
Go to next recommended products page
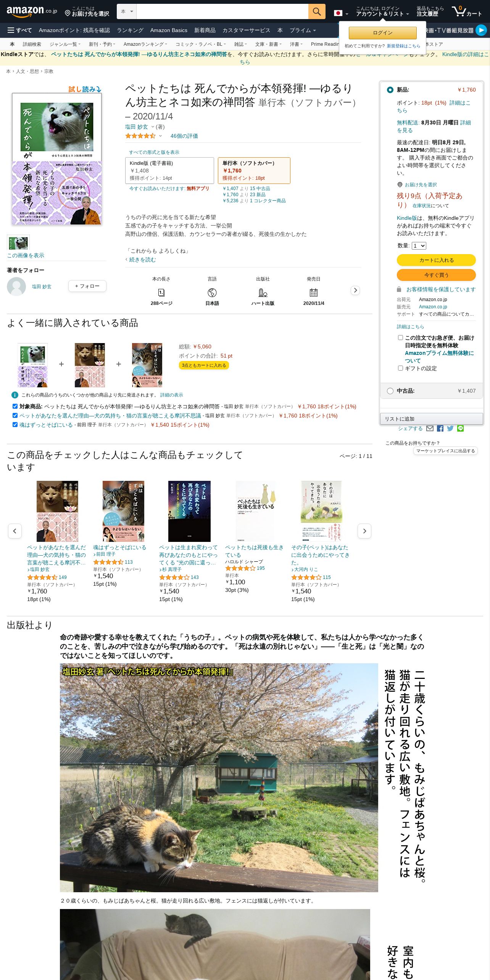(364, 531)
